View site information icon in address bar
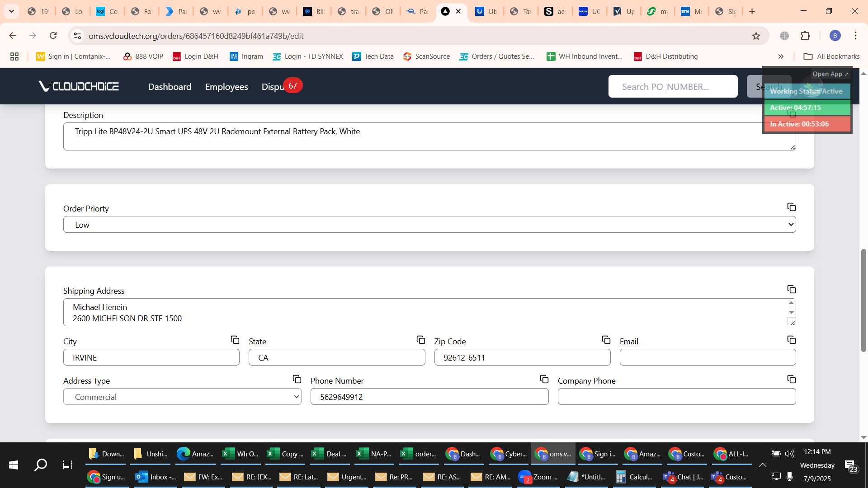The height and width of the screenshot is (488, 868). tap(77, 36)
